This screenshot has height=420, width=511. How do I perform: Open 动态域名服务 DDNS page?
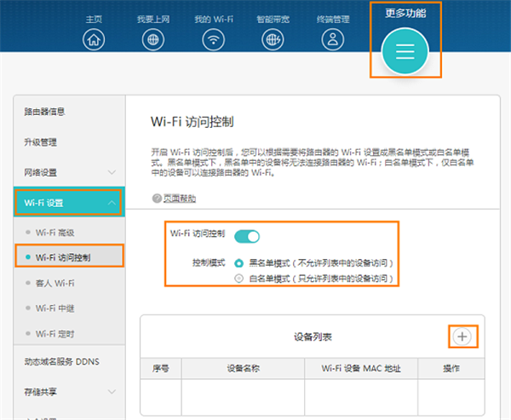pyautogui.click(x=61, y=361)
